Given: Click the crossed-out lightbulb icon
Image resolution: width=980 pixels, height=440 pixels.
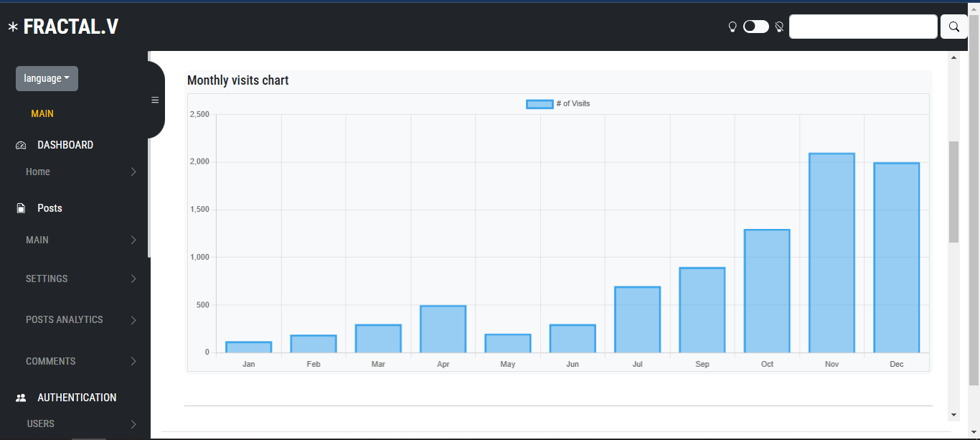Looking at the screenshot, I should coord(779,27).
